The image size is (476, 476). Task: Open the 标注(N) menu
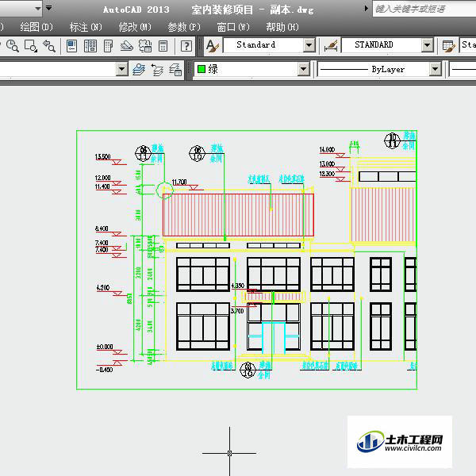[86, 27]
